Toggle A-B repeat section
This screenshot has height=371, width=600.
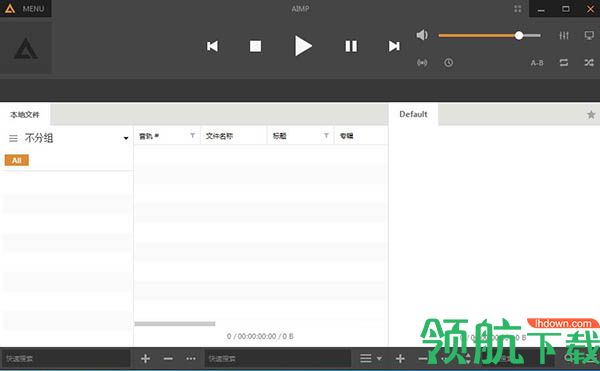tap(537, 63)
